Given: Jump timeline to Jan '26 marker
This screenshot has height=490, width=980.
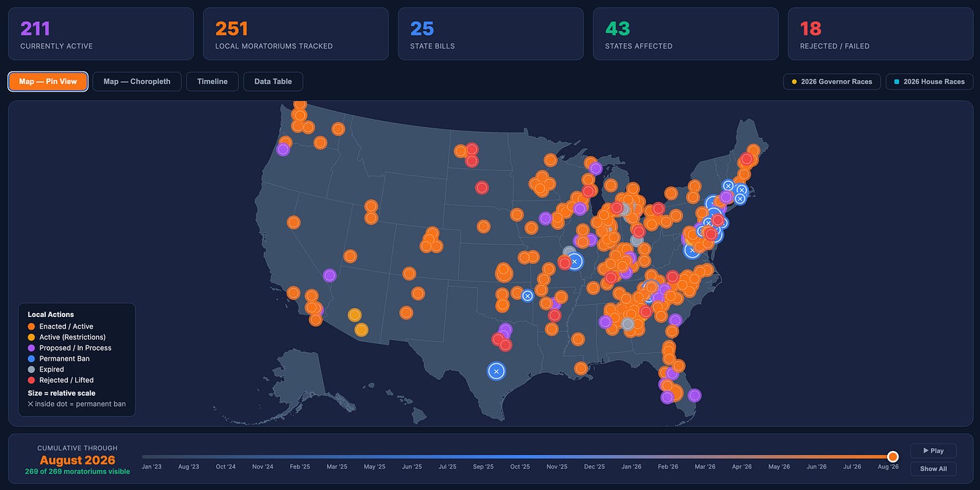Looking at the screenshot, I should coord(631,466).
